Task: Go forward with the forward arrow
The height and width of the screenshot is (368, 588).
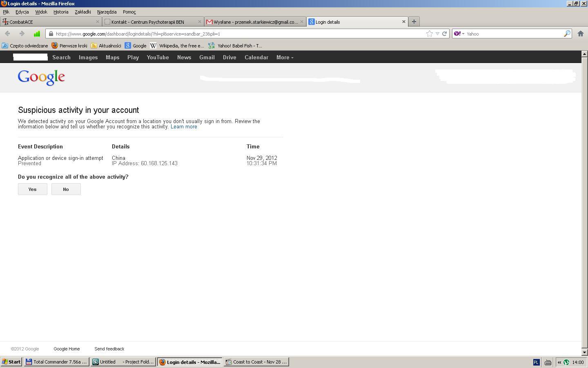Action: click(22, 34)
